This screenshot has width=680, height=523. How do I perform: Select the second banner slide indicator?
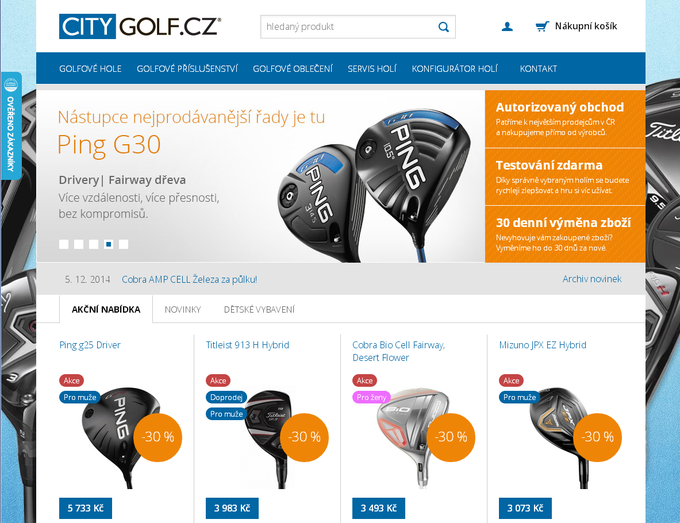(x=78, y=244)
